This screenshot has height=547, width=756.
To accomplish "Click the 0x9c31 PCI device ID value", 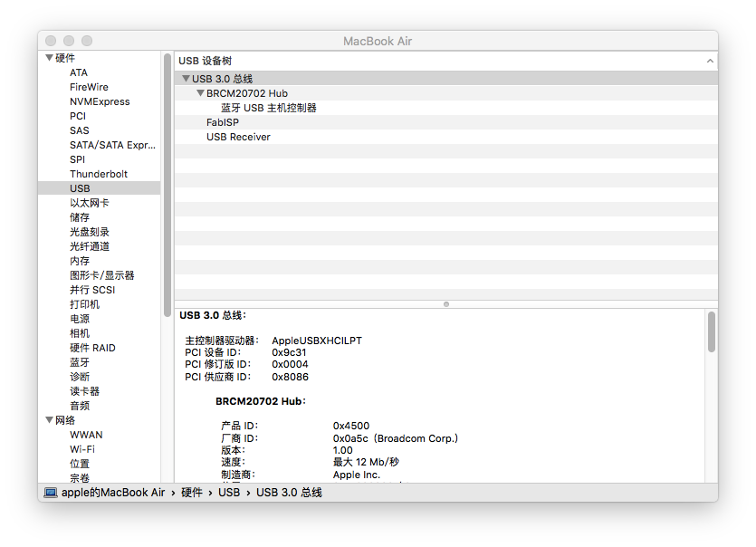I will 289,352.
